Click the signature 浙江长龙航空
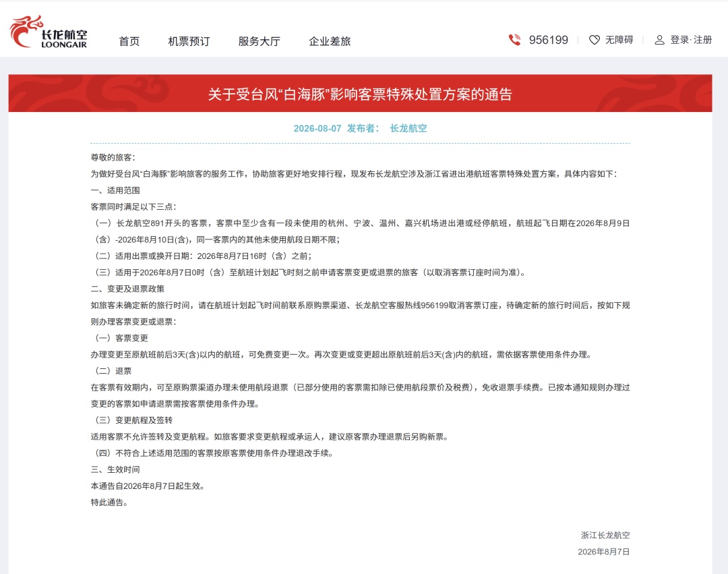 [x=605, y=536]
